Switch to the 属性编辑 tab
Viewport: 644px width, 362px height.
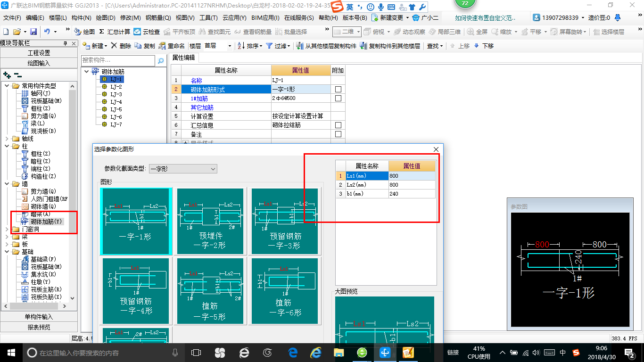coord(184,58)
